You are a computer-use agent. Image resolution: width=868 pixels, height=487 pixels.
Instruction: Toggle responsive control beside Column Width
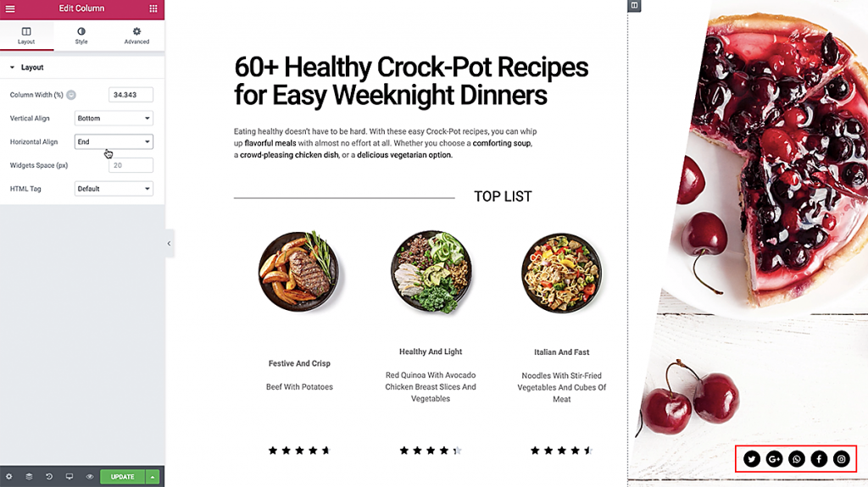(x=71, y=95)
